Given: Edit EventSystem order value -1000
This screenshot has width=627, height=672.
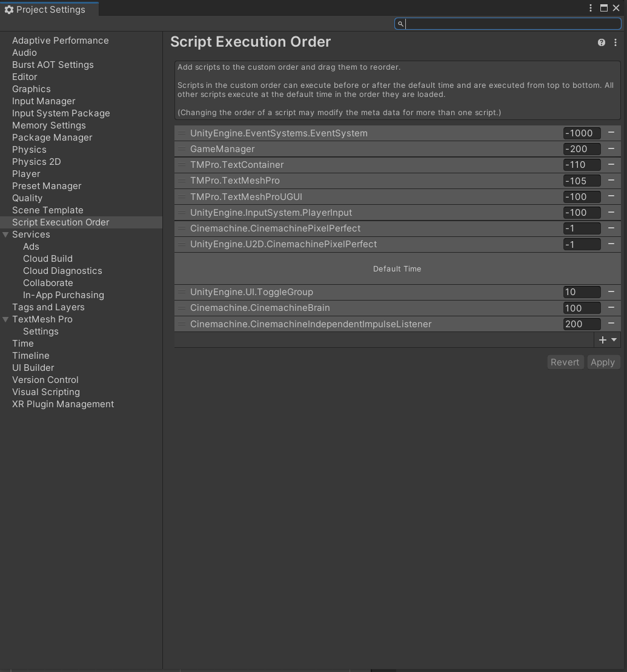Looking at the screenshot, I should [582, 133].
